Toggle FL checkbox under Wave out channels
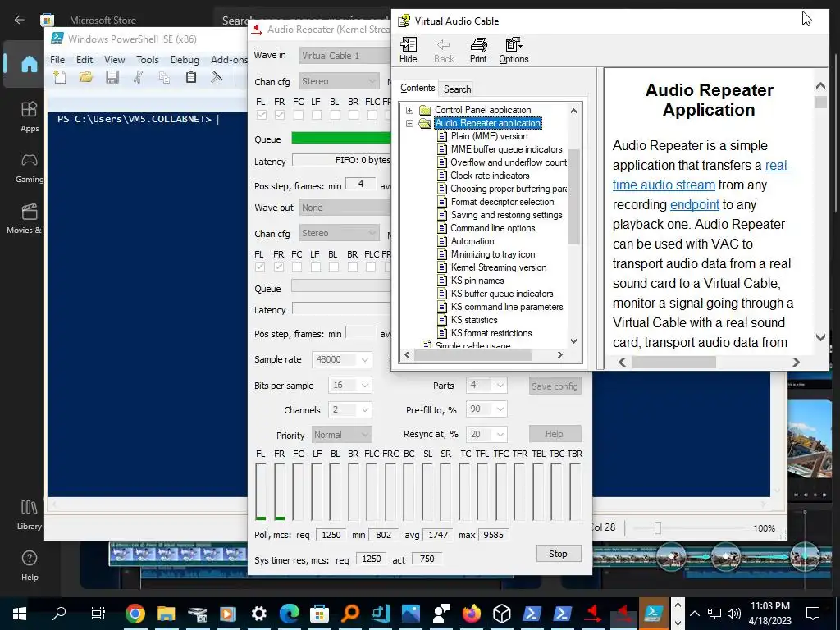This screenshot has height=630, width=840. pos(260,267)
